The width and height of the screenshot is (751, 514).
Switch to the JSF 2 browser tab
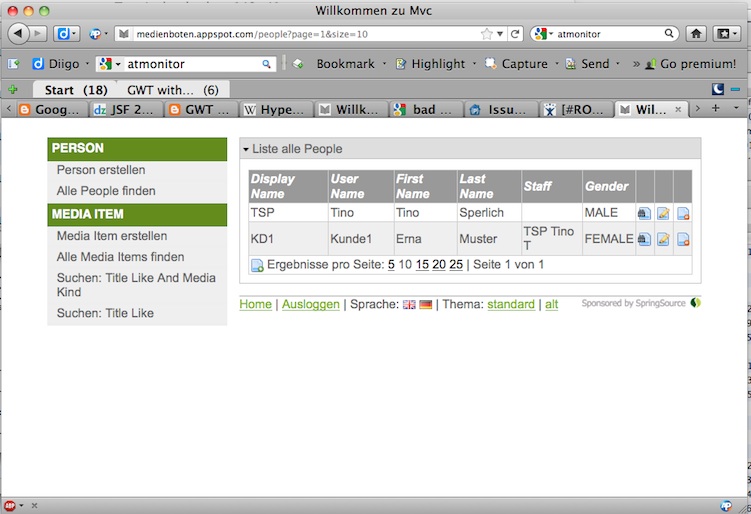coord(126,109)
